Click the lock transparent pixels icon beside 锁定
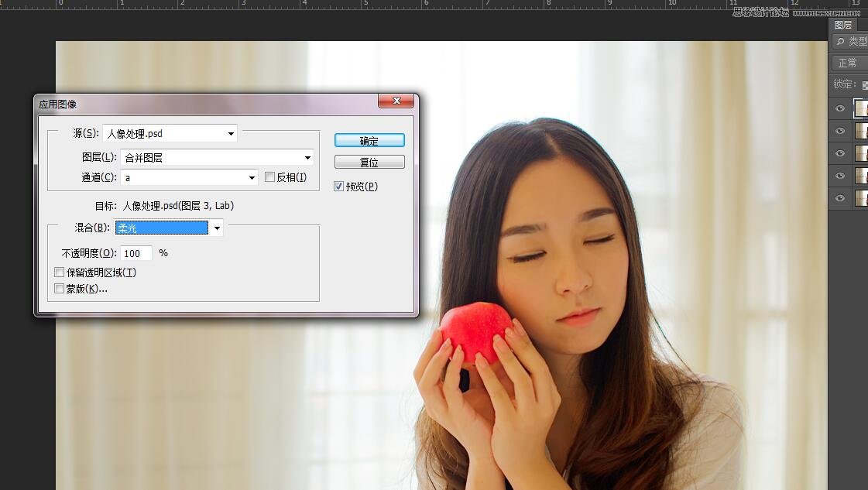The image size is (868, 490). (x=864, y=84)
